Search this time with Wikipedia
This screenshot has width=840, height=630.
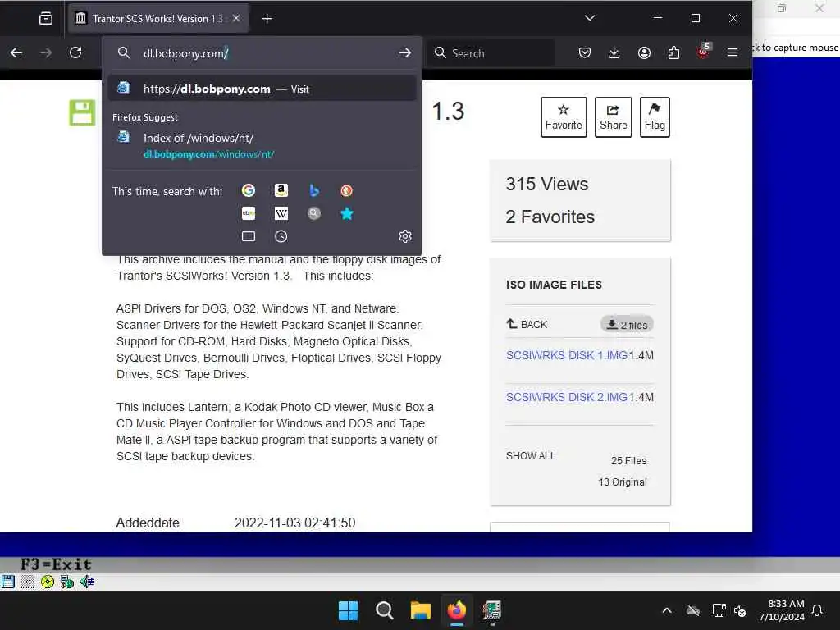coord(281,213)
